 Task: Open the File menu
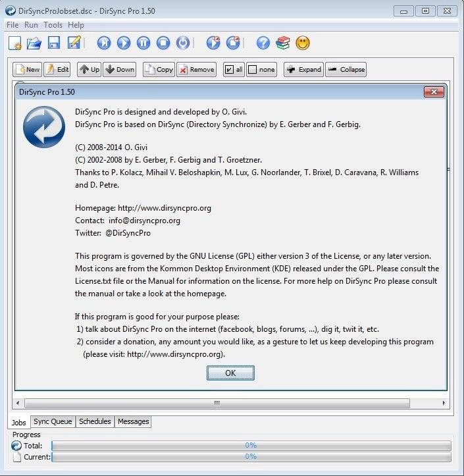[x=13, y=25]
